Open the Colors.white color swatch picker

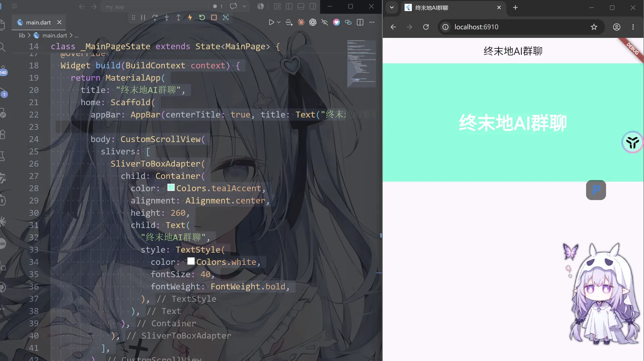tap(191, 261)
